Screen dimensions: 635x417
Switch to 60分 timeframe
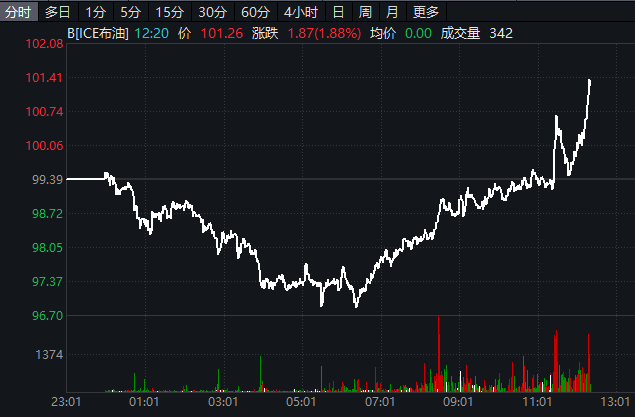(x=255, y=12)
